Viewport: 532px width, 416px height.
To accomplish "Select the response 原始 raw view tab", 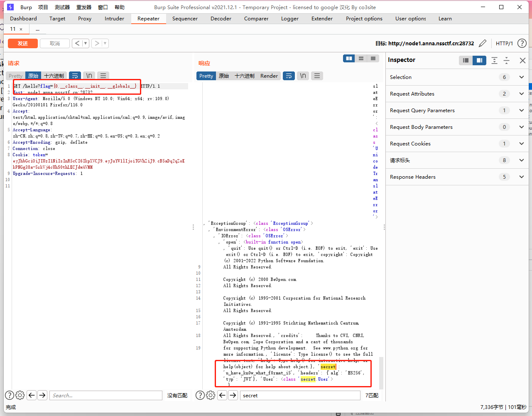I will click(x=224, y=76).
